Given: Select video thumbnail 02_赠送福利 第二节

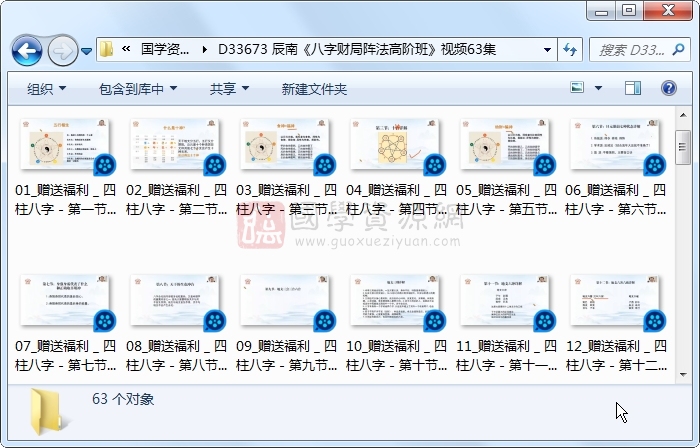Looking at the screenshot, I should (176, 145).
